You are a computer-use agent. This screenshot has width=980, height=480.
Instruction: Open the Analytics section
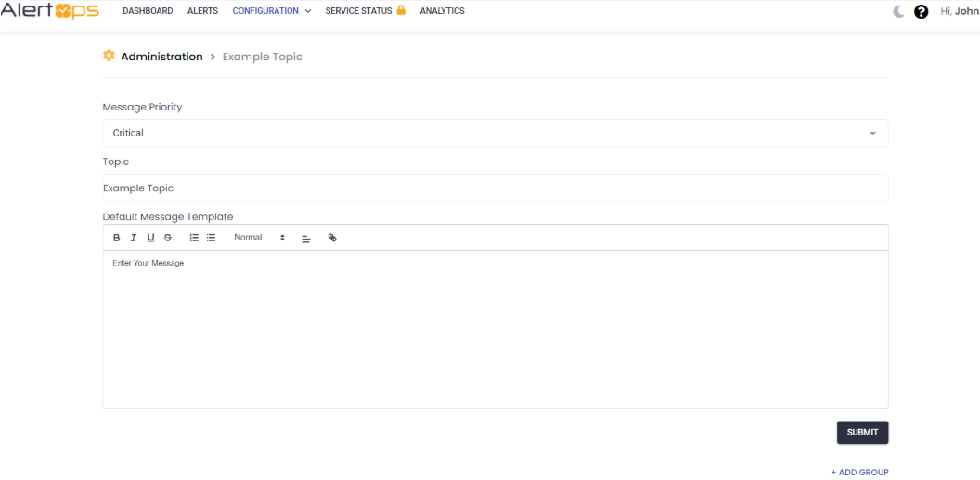coord(442,11)
